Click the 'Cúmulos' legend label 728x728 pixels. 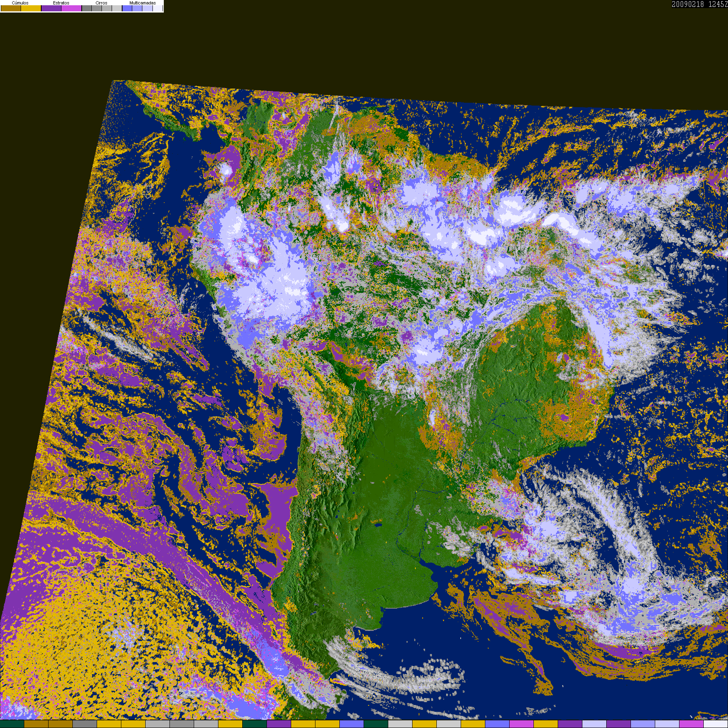click(x=20, y=3)
